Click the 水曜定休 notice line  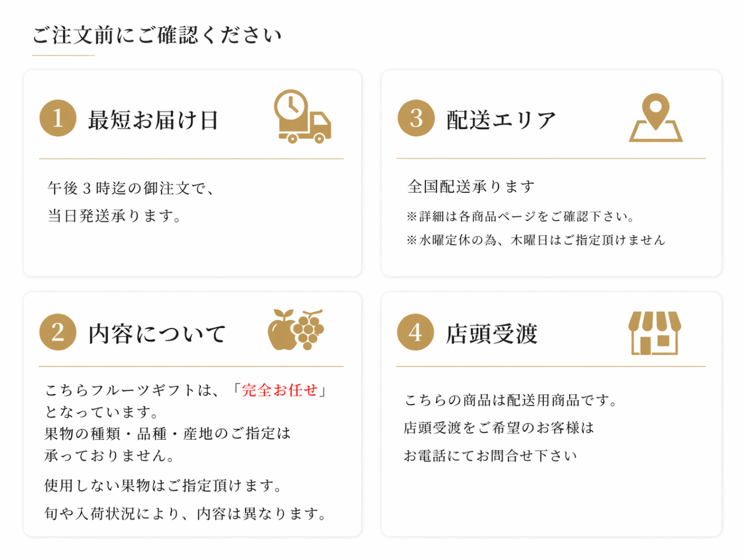[536, 240]
